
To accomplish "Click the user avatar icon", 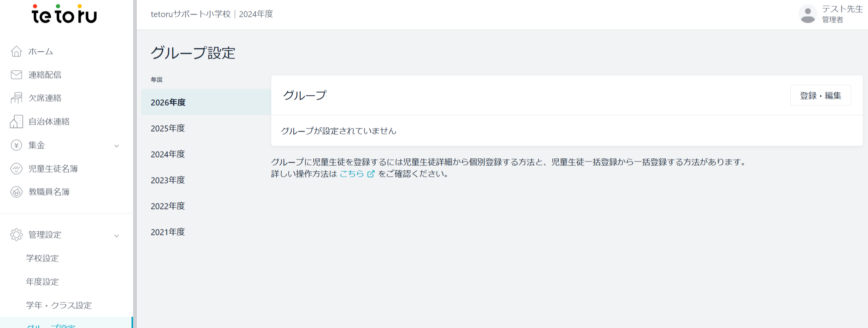I will click(808, 14).
